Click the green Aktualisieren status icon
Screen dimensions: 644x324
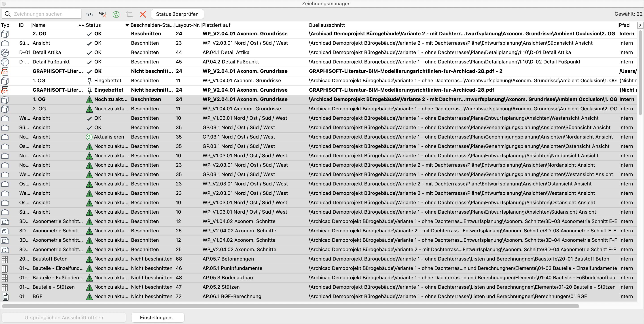(x=89, y=137)
